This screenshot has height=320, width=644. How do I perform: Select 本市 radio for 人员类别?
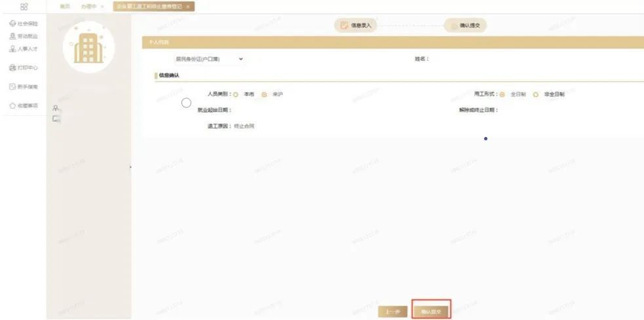pyautogui.click(x=236, y=94)
